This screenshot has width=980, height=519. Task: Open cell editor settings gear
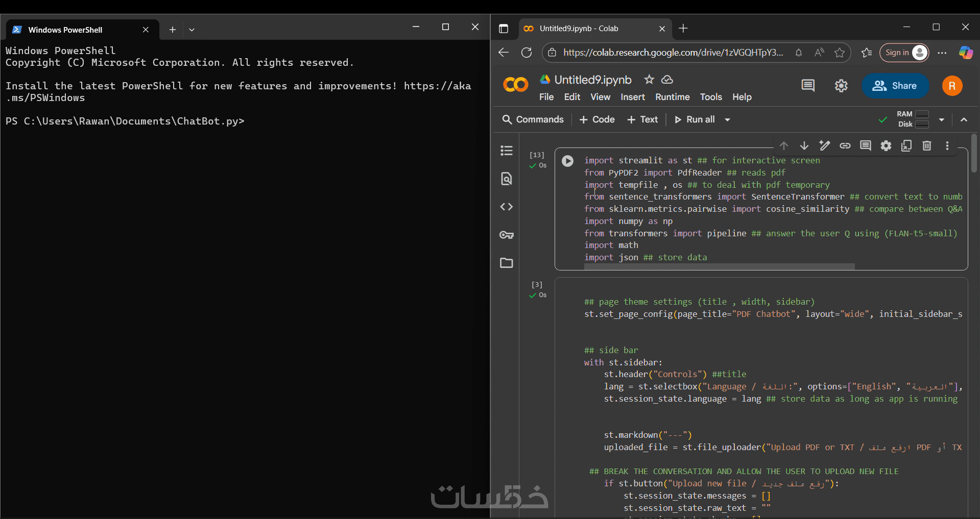[886, 146]
